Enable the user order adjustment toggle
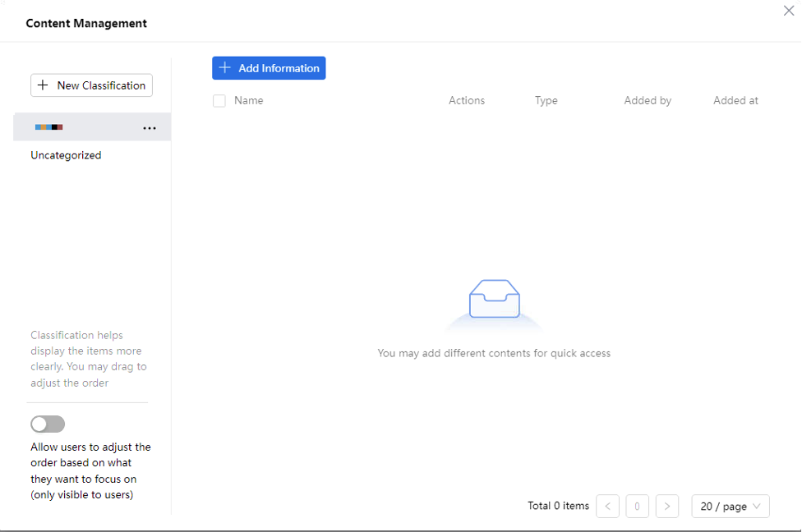 click(48, 424)
